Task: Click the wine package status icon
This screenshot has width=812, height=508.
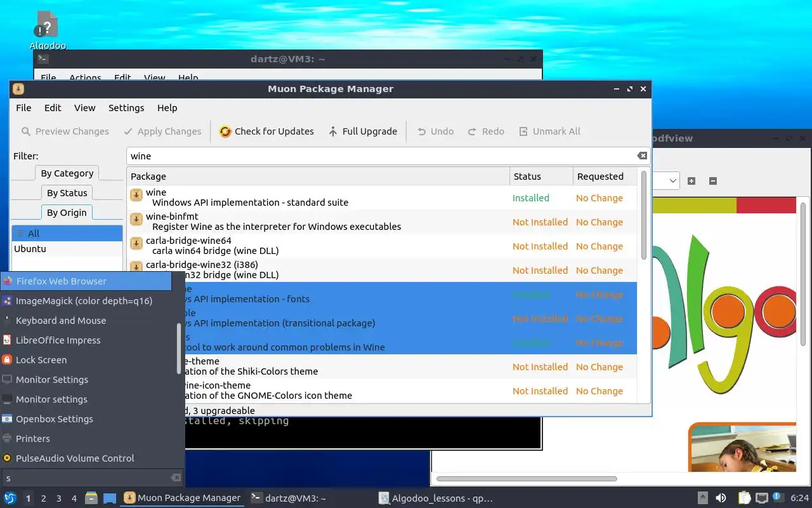Action: 136,195
